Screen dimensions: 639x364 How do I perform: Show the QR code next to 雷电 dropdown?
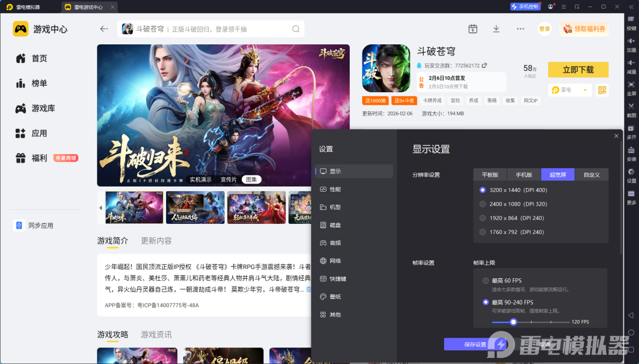pyautogui.click(x=602, y=90)
